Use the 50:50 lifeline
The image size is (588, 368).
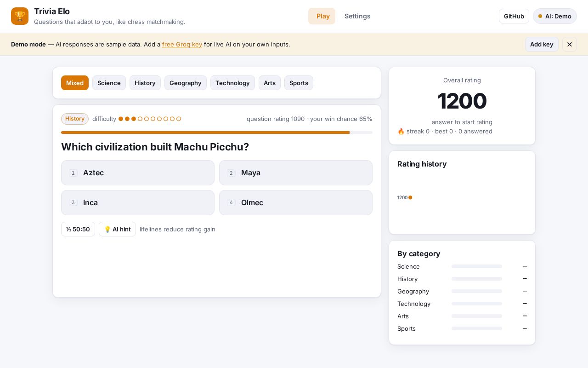click(x=78, y=229)
